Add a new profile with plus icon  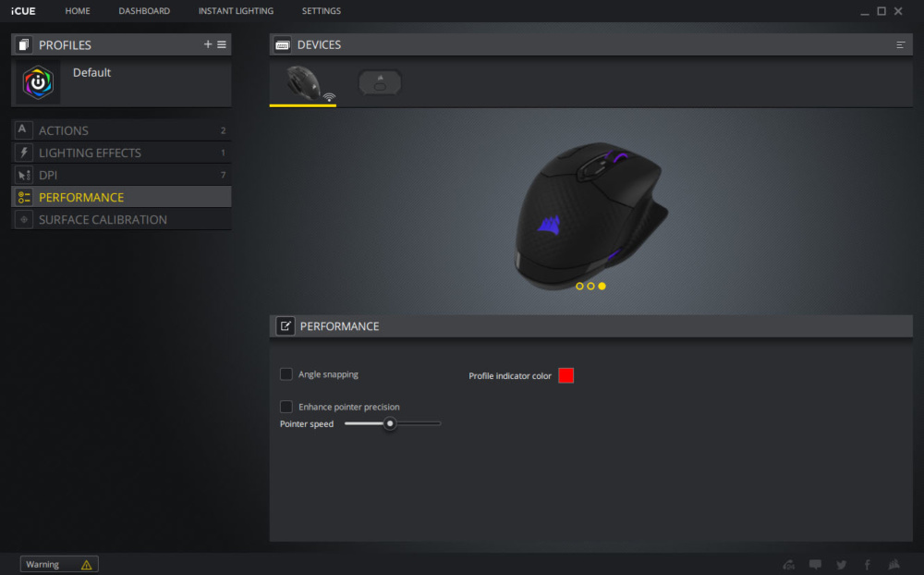pyautogui.click(x=207, y=44)
